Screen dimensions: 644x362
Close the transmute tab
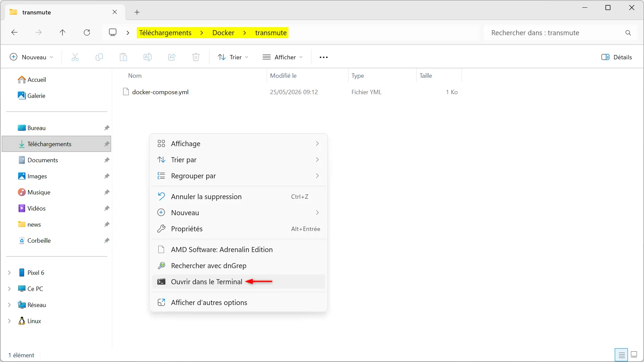click(115, 12)
